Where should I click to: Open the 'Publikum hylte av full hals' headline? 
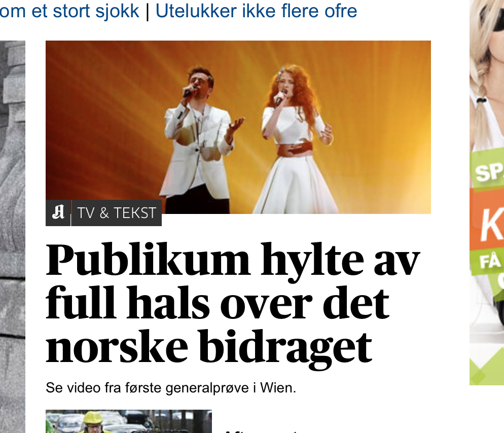tap(233, 304)
